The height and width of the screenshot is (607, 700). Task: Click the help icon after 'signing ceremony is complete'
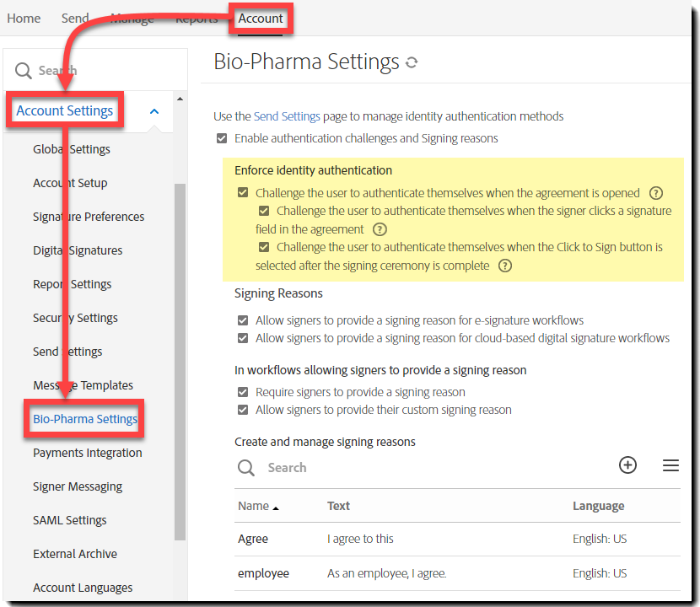coord(505,266)
